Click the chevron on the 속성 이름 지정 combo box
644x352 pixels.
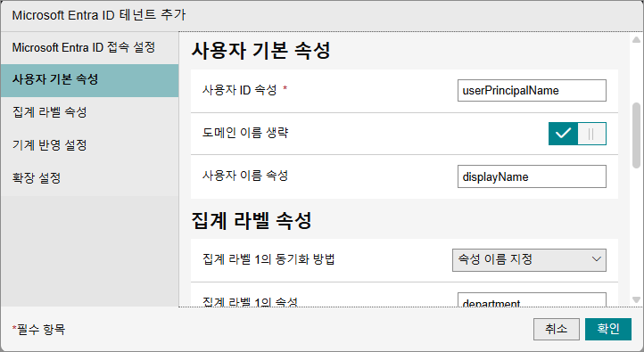597,259
